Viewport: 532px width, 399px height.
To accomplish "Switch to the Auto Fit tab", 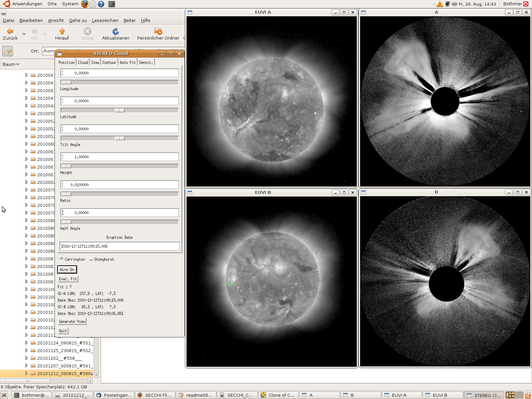I will pos(128,63).
